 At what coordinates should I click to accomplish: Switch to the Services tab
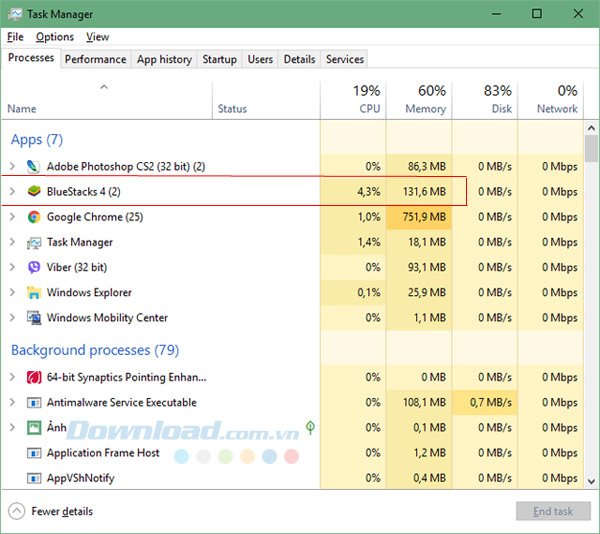click(x=345, y=59)
